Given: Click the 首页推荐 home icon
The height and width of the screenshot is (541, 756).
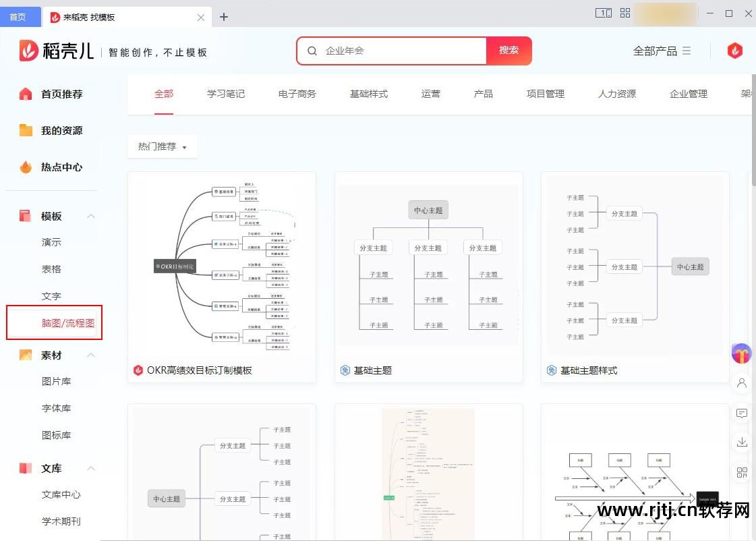Looking at the screenshot, I should pos(26,94).
